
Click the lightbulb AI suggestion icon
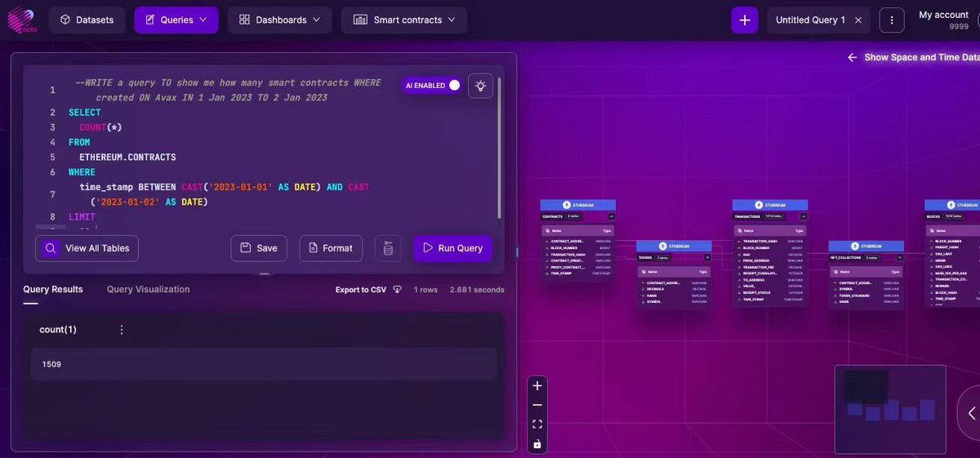point(480,85)
